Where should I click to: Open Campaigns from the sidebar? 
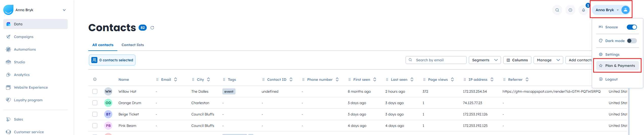[x=24, y=37]
